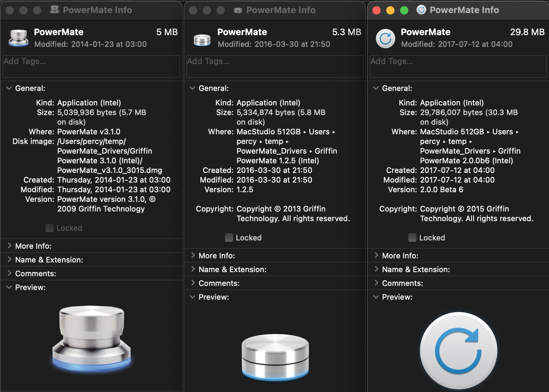
Task: Expand Name & Extension in the 1.2.5 window
Action: pyautogui.click(x=193, y=269)
